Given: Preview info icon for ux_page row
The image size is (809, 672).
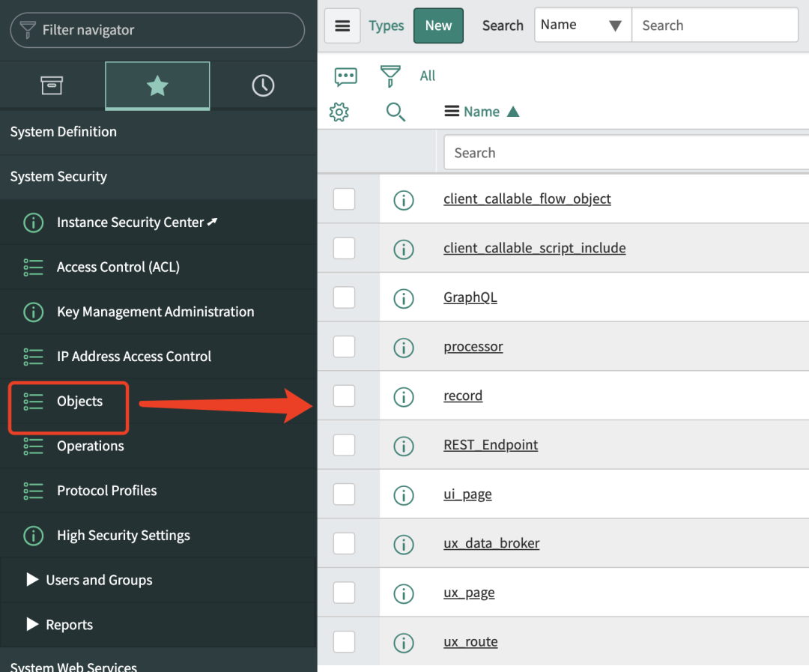Looking at the screenshot, I should click(404, 593).
